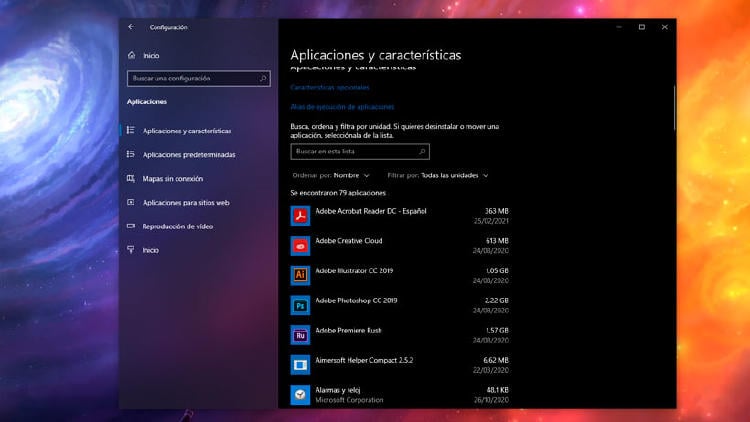
Task: Expand Filtrar por Todas las unidades dropdown
Action: (454, 175)
